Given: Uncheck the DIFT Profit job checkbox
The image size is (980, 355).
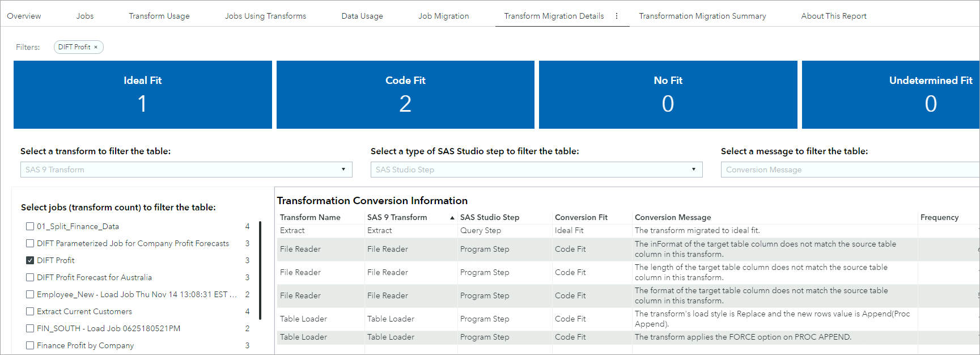Looking at the screenshot, I should pyautogui.click(x=30, y=260).
